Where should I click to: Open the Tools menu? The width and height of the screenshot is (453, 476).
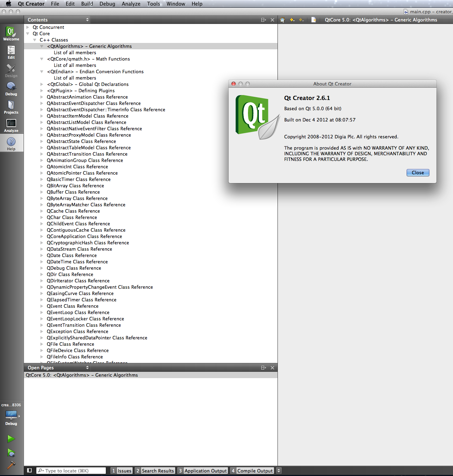153,4
